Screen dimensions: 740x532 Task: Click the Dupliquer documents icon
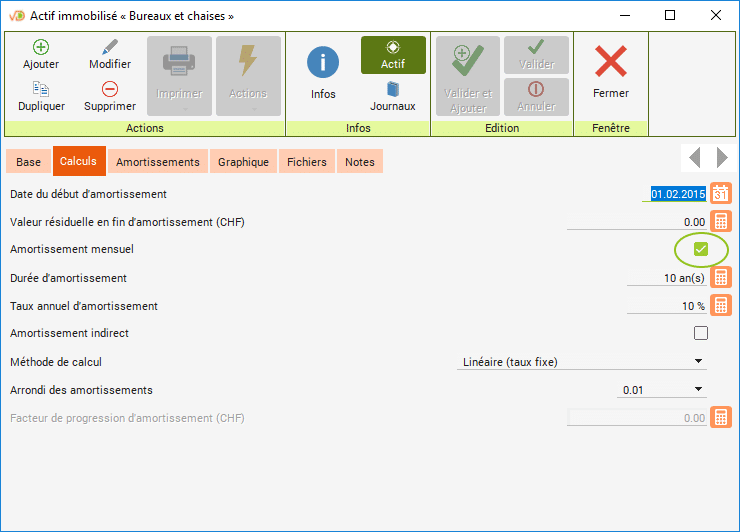(x=41, y=90)
